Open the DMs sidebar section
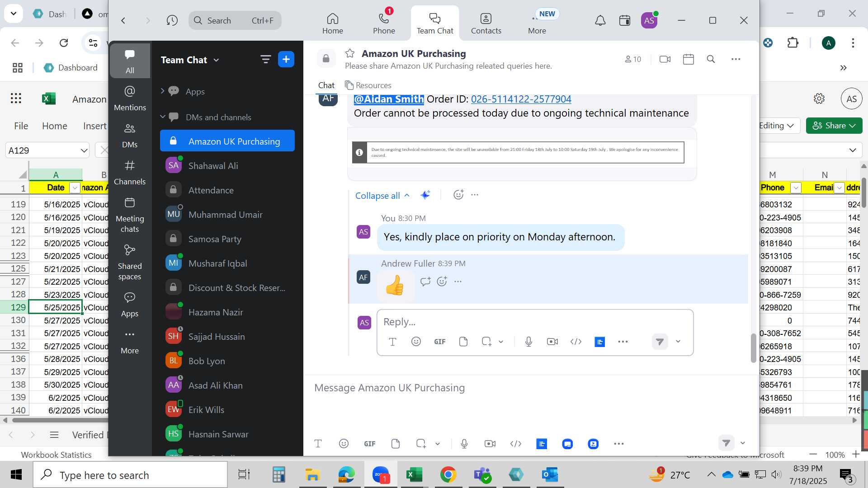Viewport: 868px width, 488px height. click(130, 135)
